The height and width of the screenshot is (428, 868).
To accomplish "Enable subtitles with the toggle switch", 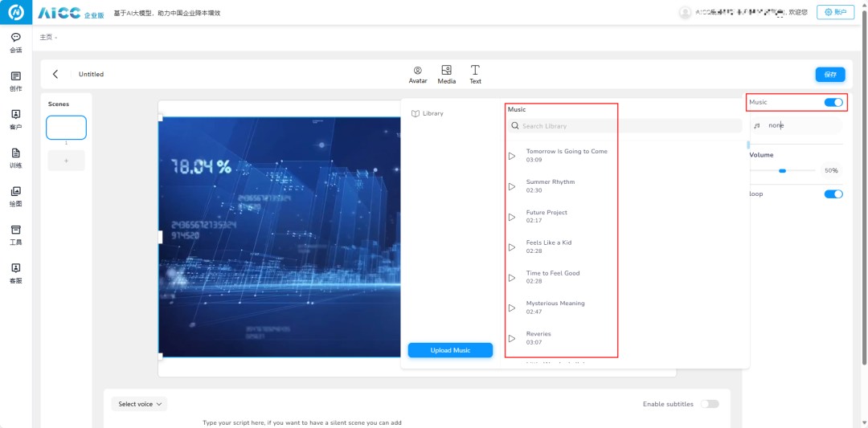I will tap(709, 404).
